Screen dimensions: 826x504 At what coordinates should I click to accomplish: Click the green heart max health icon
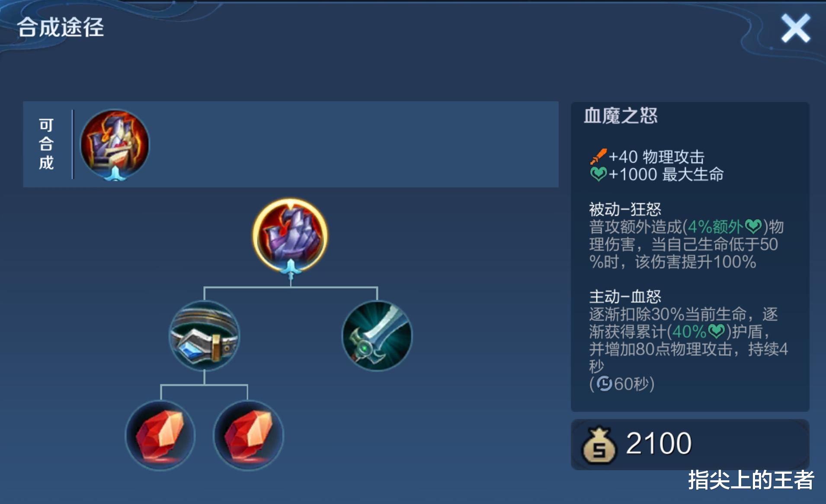coord(599,174)
